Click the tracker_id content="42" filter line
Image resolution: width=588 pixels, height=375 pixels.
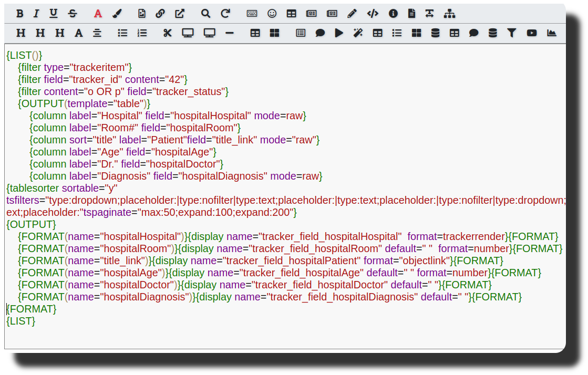(x=102, y=79)
